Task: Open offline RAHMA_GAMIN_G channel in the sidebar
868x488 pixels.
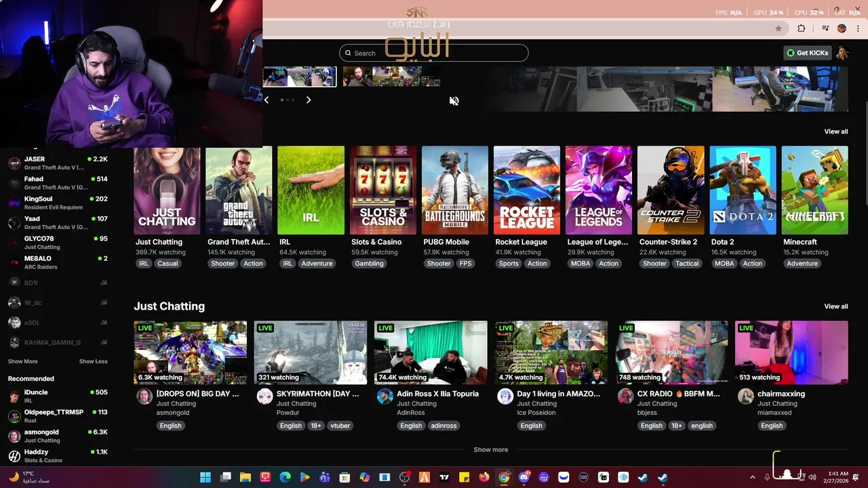Action: pos(58,342)
